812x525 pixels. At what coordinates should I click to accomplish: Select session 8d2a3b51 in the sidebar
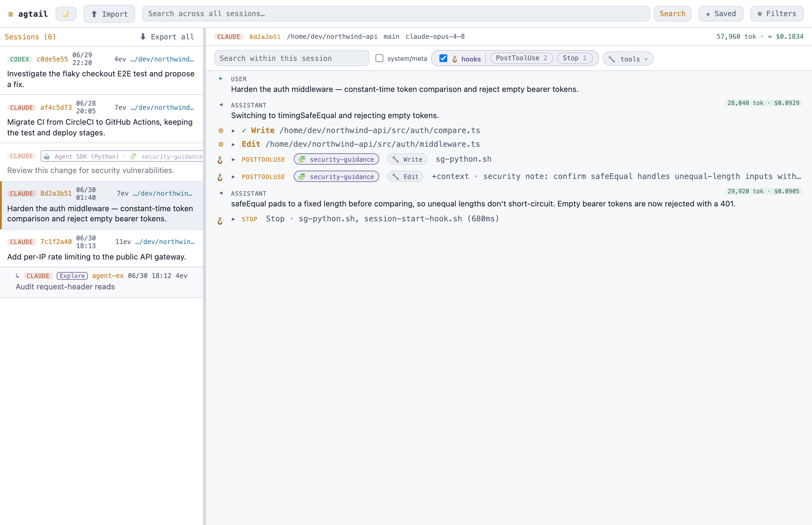pos(102,205)
